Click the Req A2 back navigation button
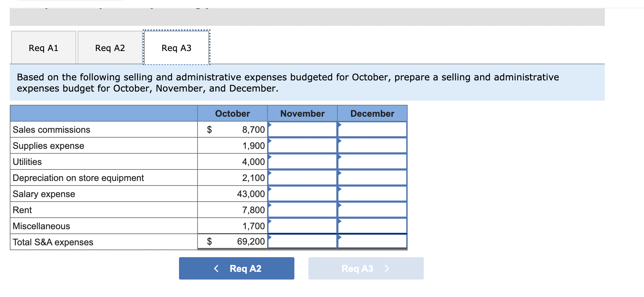 [x=236, y=268]
